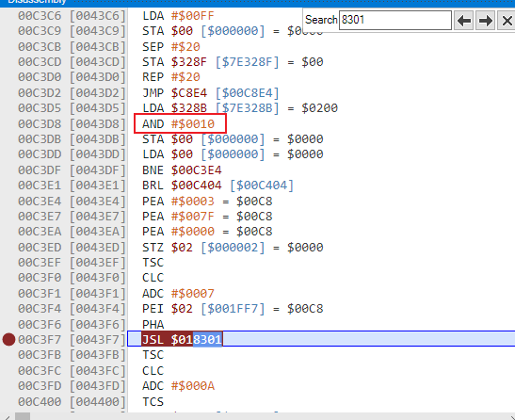Select the LDA $328B instruction
The image size is (515, 420).
(x=240, y=108)
